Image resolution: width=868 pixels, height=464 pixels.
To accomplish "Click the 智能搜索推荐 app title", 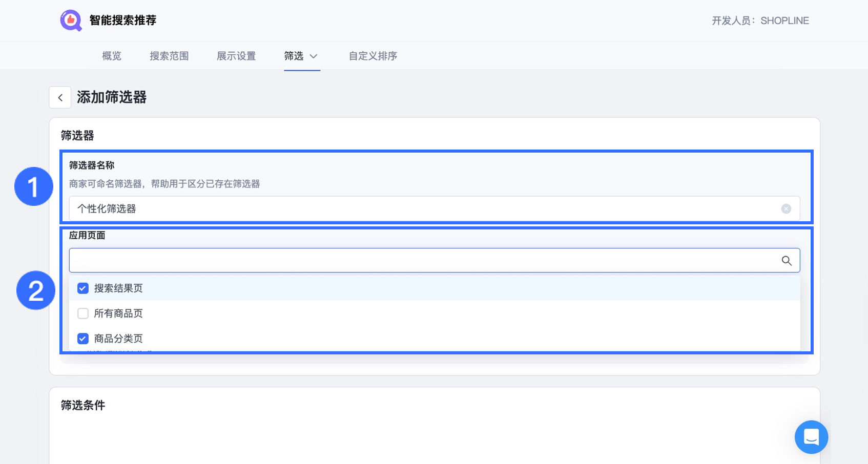I will [123, 20].
